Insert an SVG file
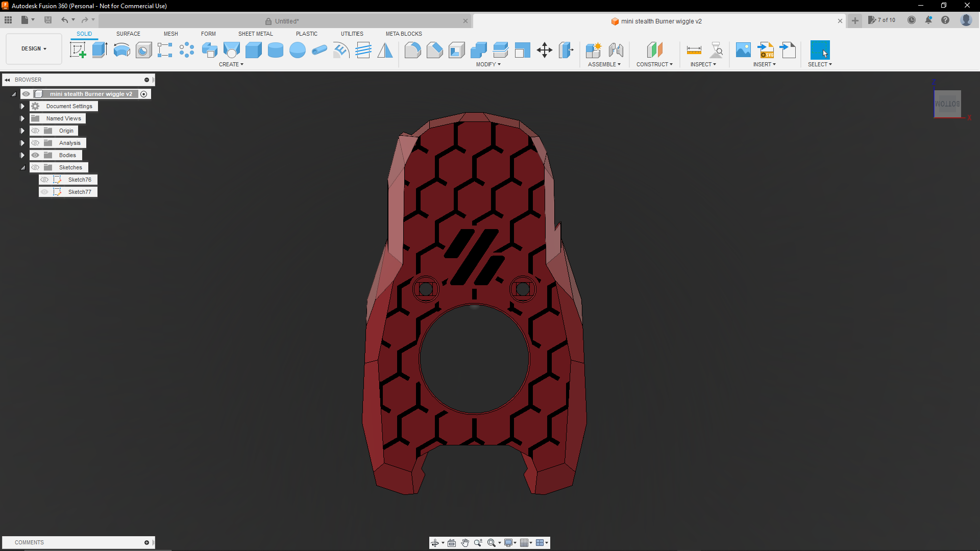The image size is (980, 551). [766, 49]
